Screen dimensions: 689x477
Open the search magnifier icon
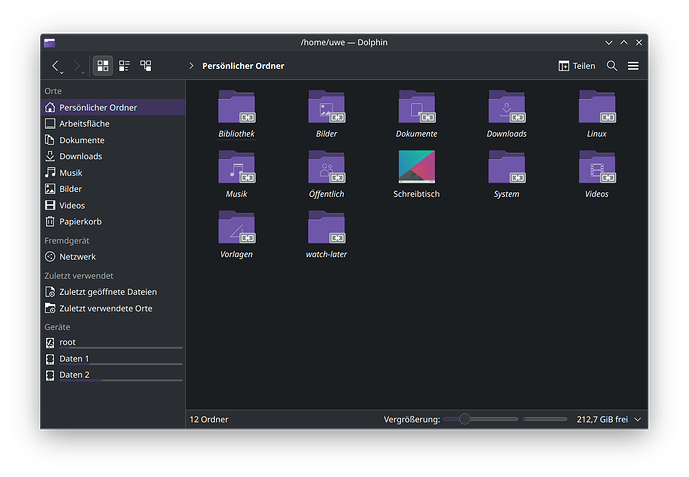pyautogui.click(x=612, y=66)
